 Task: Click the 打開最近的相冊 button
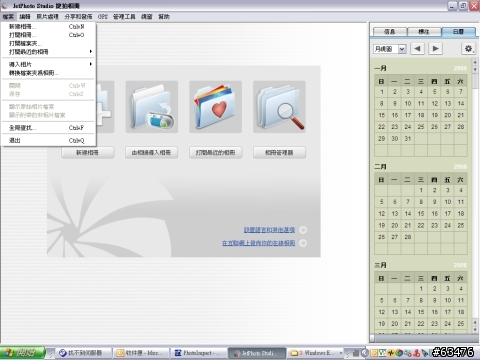click(x=216, y=152)
